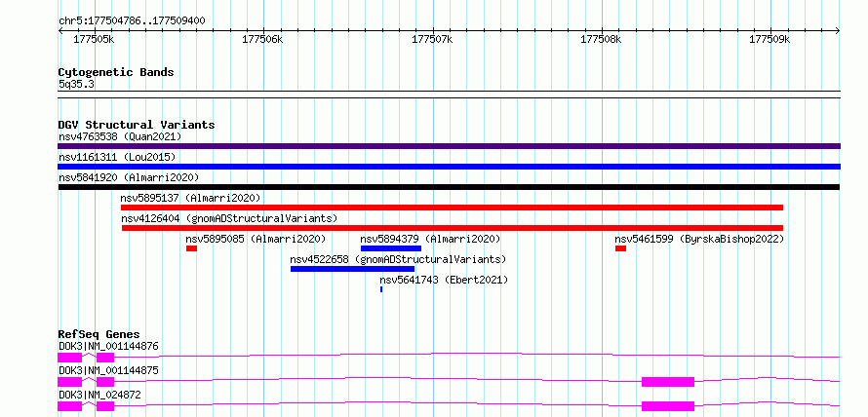
Task: Click the 177509k ruler tick label
Action: pos(769,40)
